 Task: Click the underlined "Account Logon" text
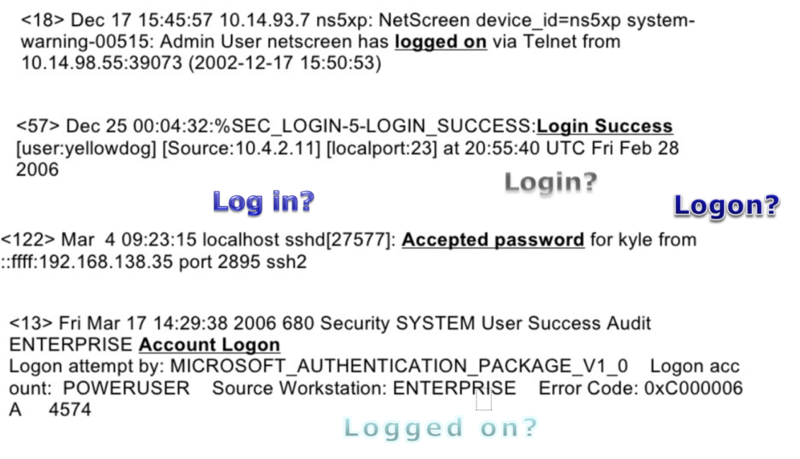[x=209, y=344]
